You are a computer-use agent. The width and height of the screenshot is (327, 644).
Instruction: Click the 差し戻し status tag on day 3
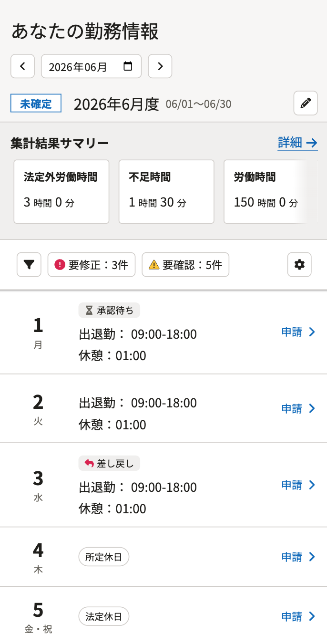109,463
